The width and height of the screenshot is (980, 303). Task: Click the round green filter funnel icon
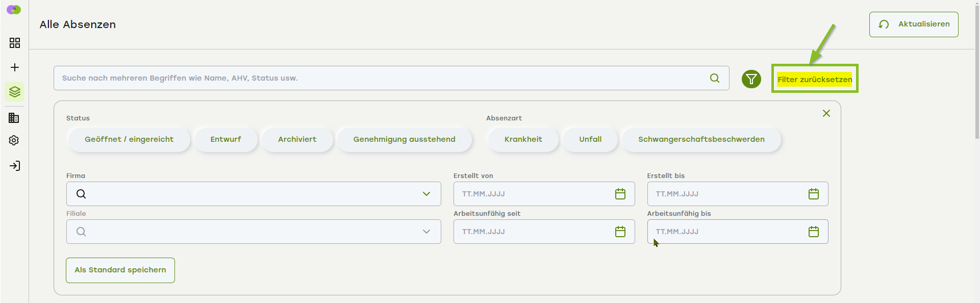click(751, 79)
